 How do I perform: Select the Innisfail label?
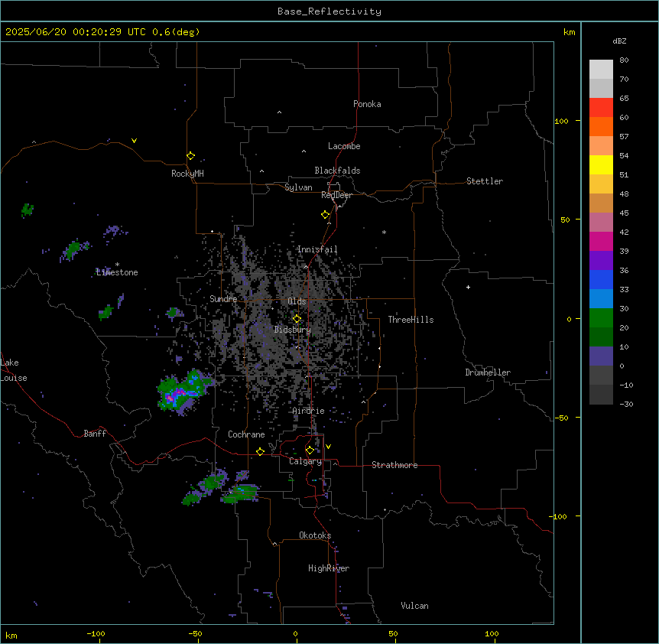coord(317,249)
